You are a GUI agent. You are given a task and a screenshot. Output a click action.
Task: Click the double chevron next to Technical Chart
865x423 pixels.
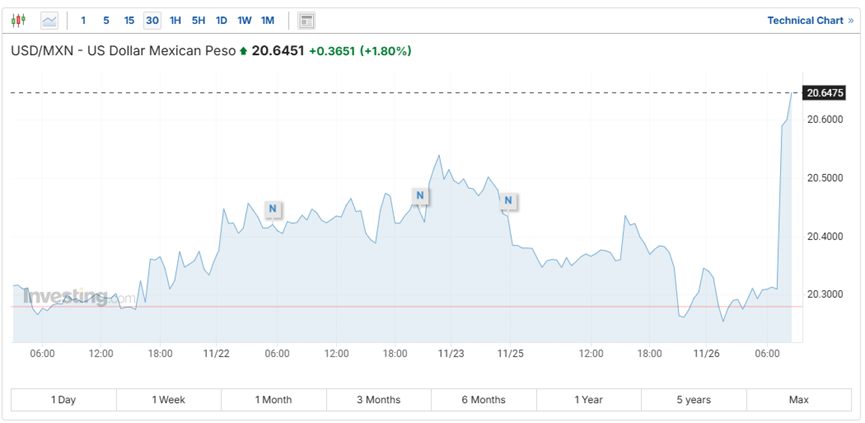tap(851, 20)
